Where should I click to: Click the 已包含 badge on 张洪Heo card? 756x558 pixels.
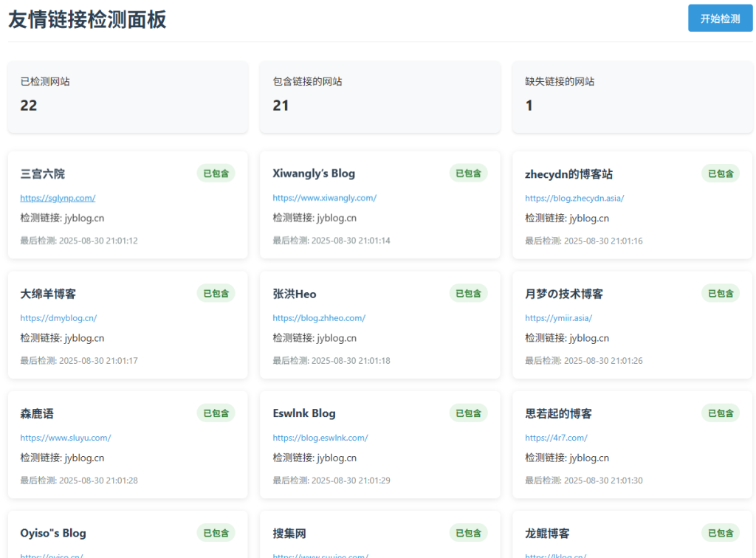click(468, 293)
